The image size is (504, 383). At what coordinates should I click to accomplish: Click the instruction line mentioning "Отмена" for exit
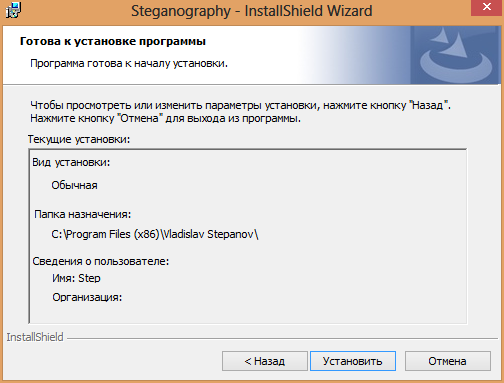165,118
